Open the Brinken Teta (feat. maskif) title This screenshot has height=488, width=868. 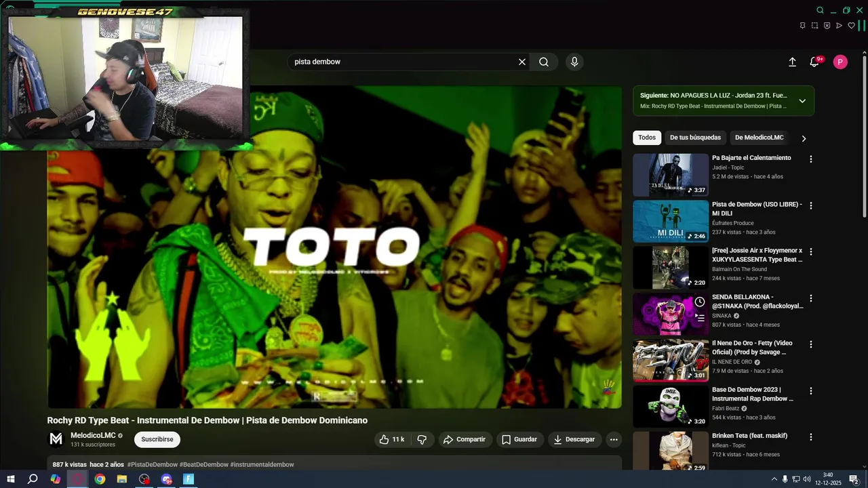pyautogui.click(x=749, y=436)
